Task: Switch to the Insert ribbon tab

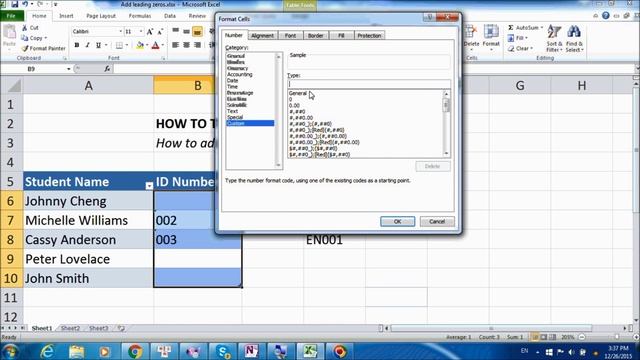Action: pyautogui.click(x=66, y=16)
